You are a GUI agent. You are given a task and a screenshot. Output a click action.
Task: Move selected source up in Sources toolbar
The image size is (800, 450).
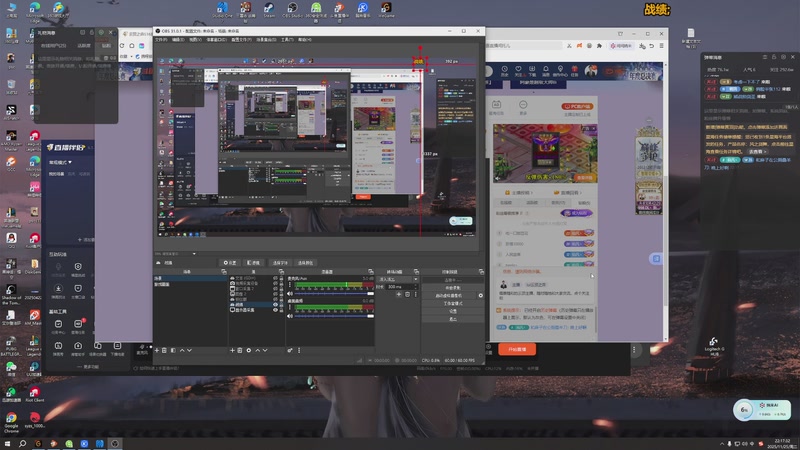(x=257, y=351)
